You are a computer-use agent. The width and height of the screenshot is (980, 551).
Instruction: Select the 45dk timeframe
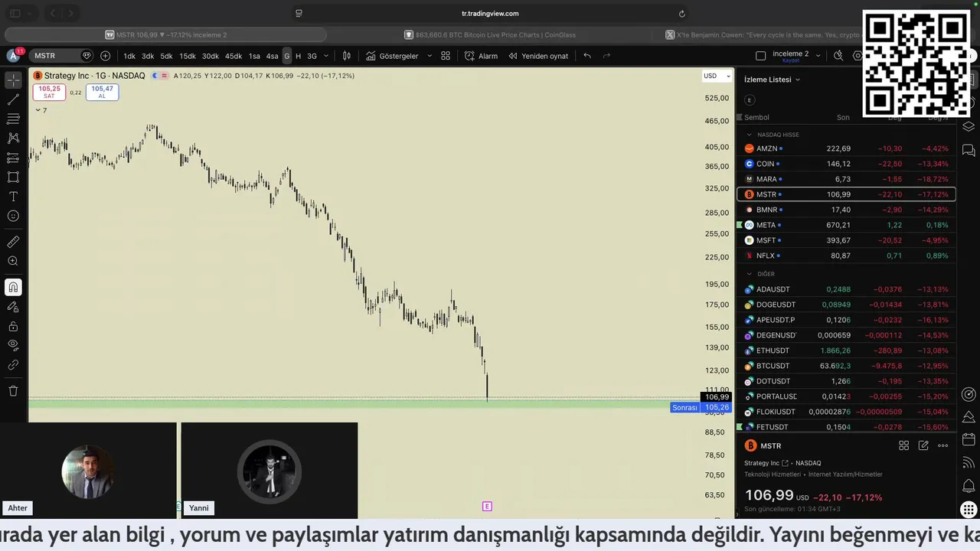[234, 56]
